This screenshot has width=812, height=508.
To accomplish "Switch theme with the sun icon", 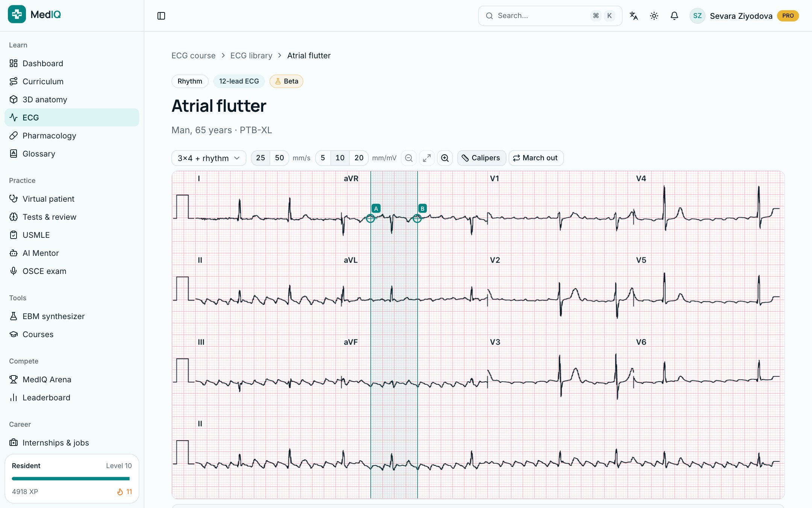I will coord(654,16).
